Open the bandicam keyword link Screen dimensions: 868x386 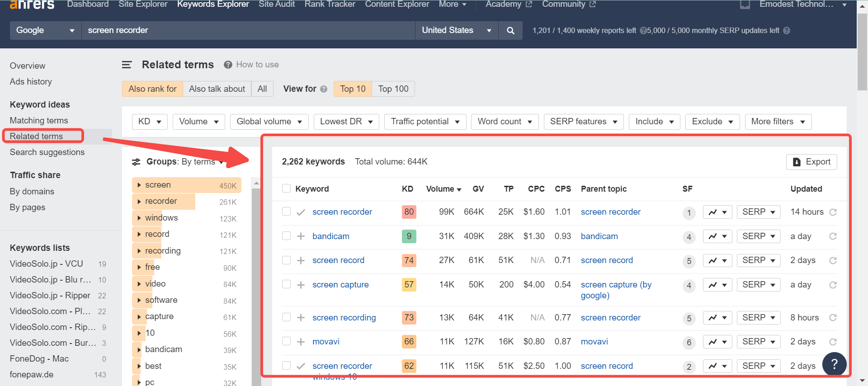331,236
